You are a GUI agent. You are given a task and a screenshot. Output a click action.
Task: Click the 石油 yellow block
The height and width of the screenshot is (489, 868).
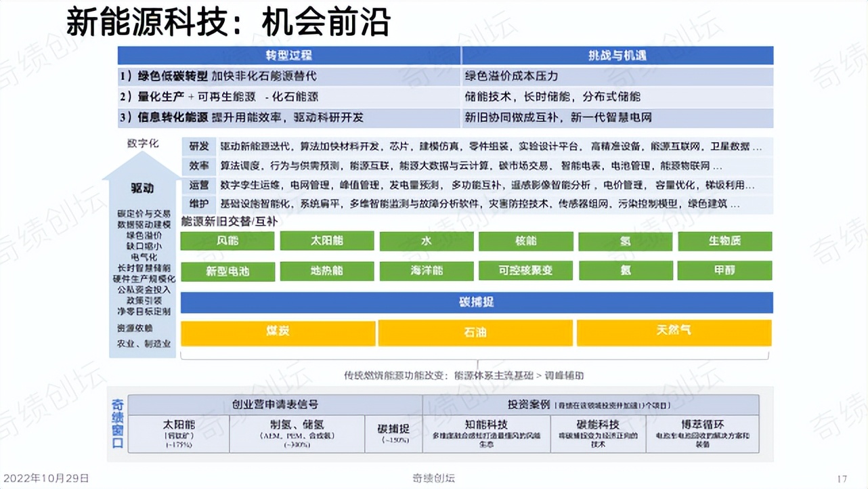pos(476,333)
